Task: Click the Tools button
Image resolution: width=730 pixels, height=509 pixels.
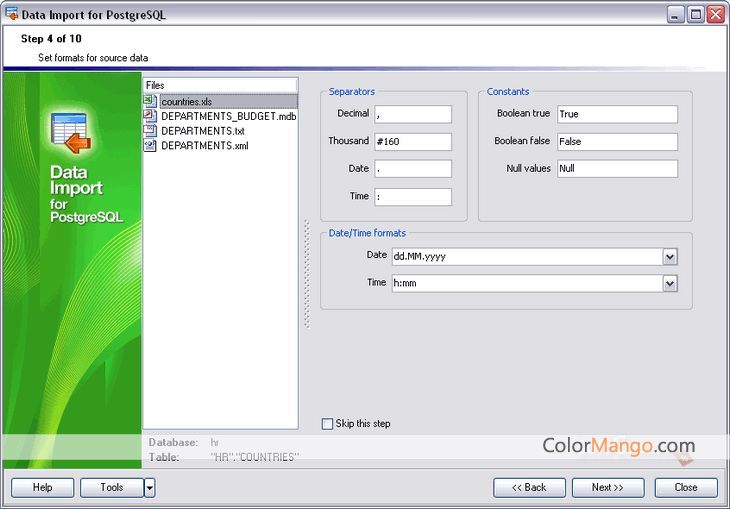Action: click(112, 488)
